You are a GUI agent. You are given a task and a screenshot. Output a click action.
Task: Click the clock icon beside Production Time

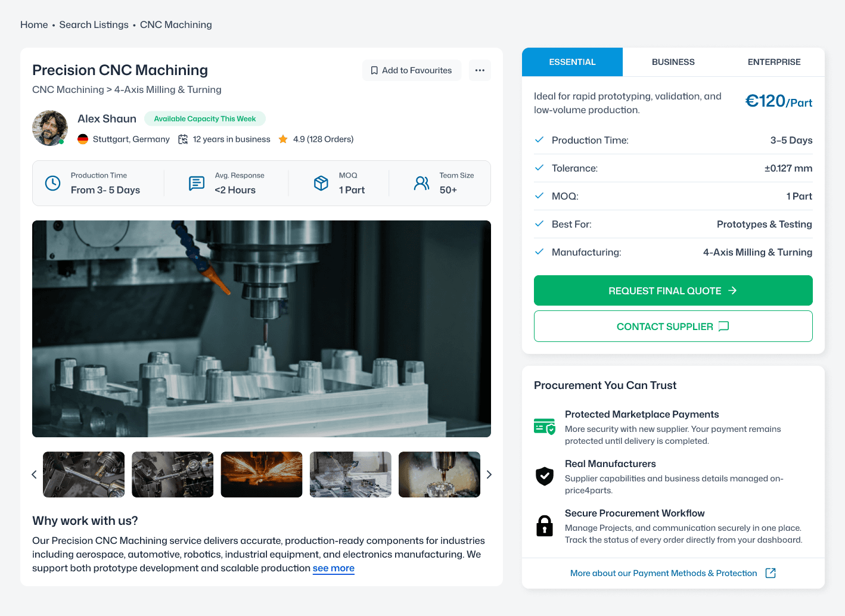(53, 183)
